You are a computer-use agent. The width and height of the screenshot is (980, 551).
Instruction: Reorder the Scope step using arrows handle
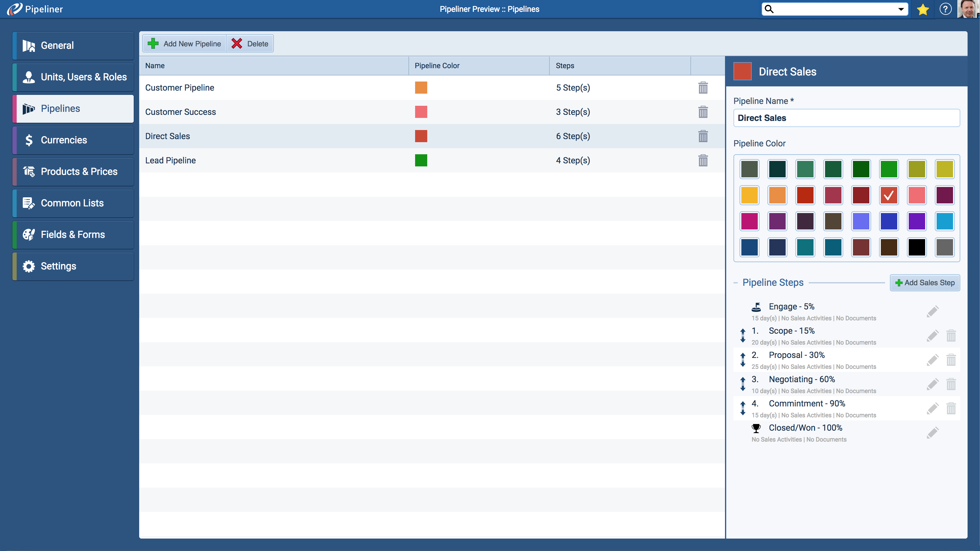[743, 336]
